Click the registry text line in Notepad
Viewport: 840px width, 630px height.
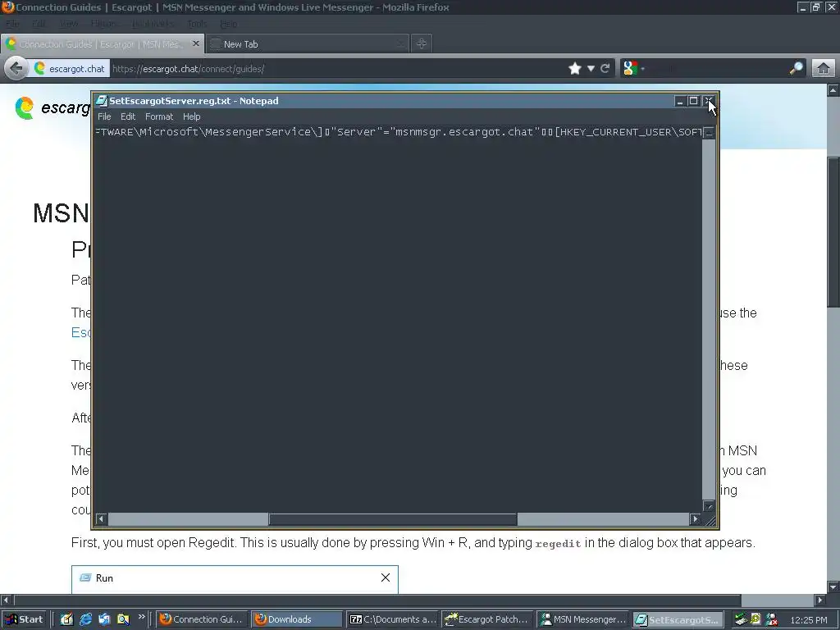[398, 132]
